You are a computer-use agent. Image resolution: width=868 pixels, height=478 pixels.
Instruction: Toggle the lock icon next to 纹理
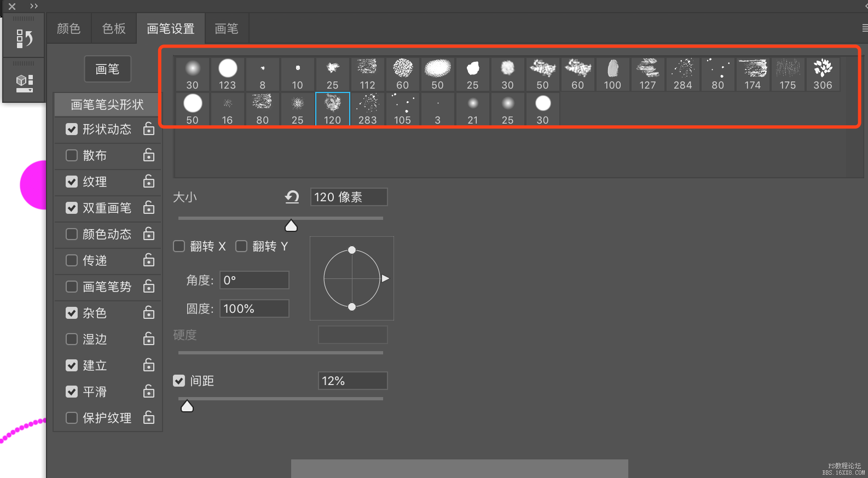point(149,182)
